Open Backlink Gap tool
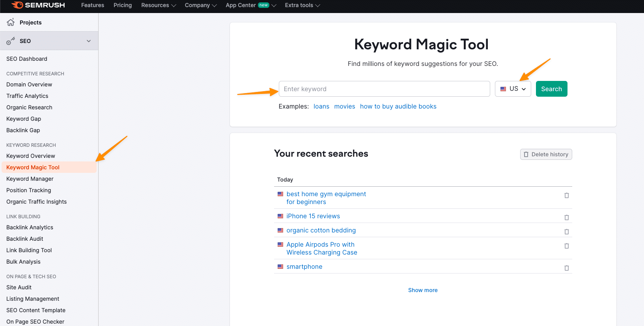This screenshot has height=326, width=644. point(23,130)
